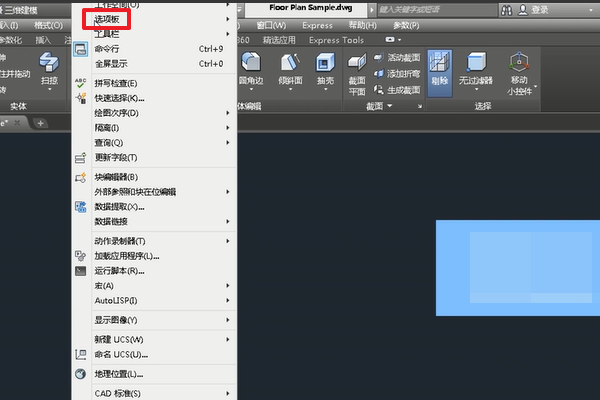This screenshot has width=600, height=400.
Task: Open the Display Image 显示图像(Y) submenu
Action: coord(153,320)
